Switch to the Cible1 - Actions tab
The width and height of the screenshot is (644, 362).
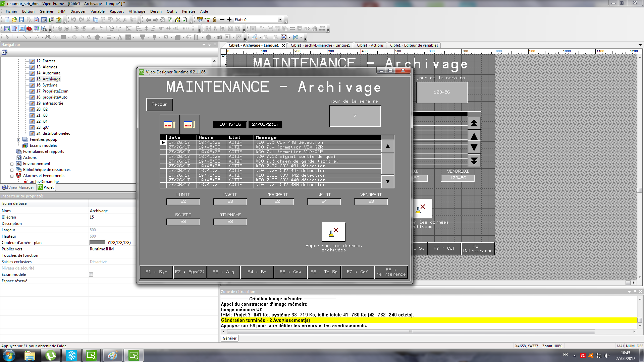coord(370,45)
